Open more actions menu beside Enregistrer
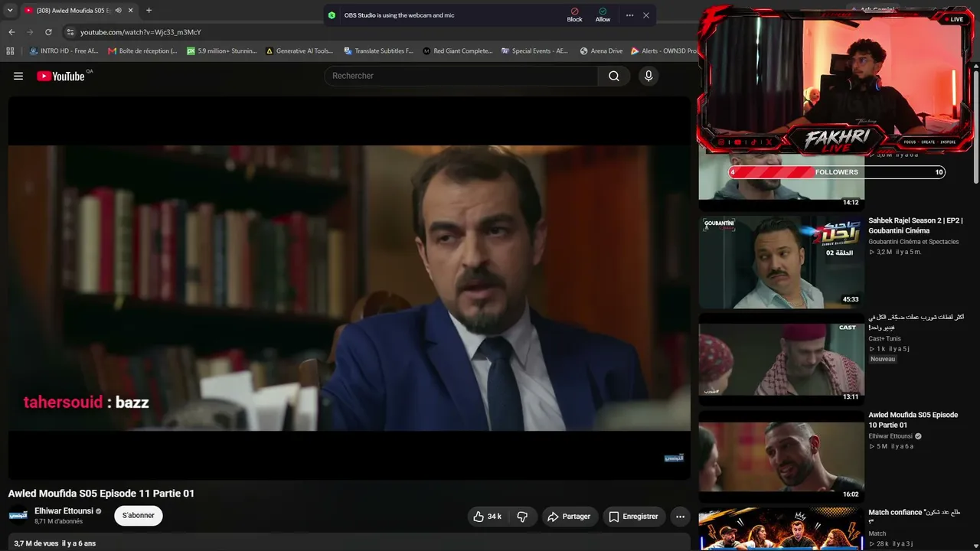Screen dimensions: 980x551 (680, 517)
